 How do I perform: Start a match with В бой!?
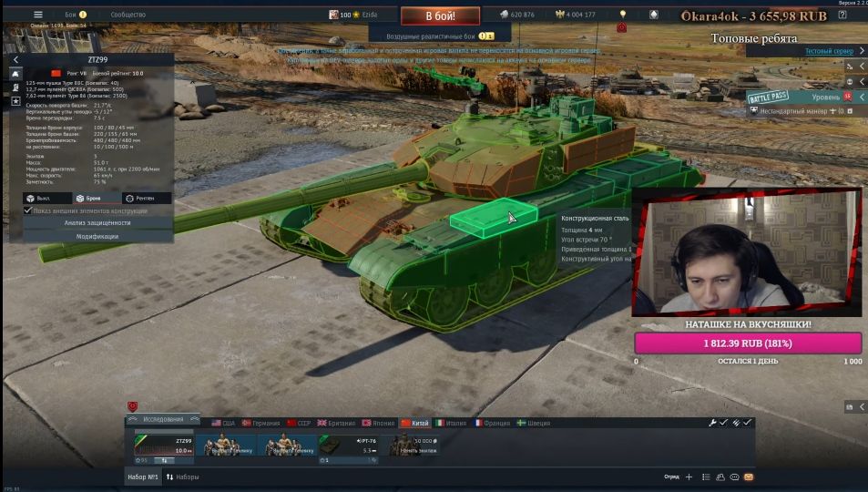pos(440,16)
